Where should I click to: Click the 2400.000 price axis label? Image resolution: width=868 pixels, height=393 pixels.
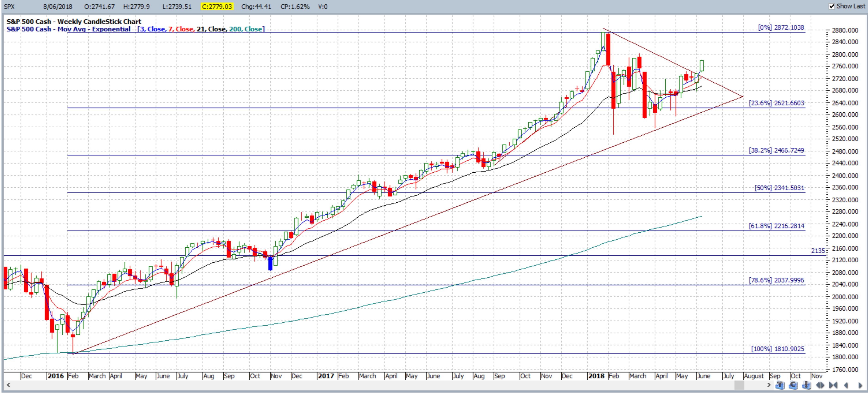pos(845,176)
